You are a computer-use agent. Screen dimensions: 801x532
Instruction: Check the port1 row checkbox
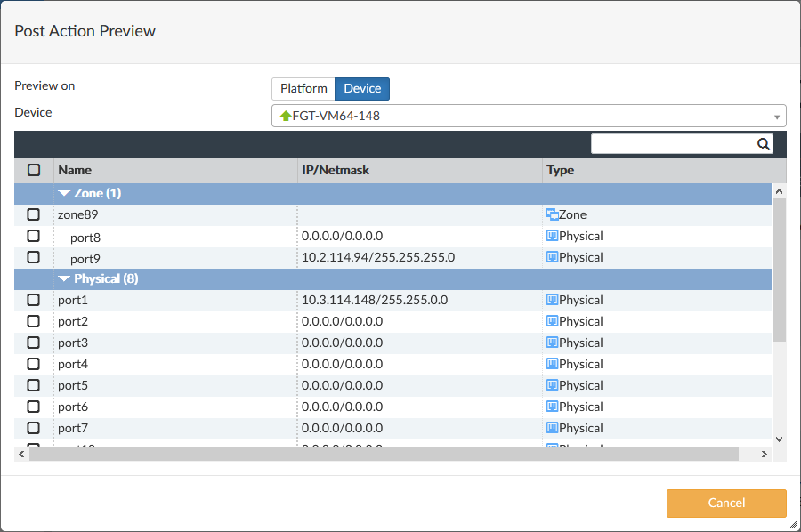tap(33, 300)
